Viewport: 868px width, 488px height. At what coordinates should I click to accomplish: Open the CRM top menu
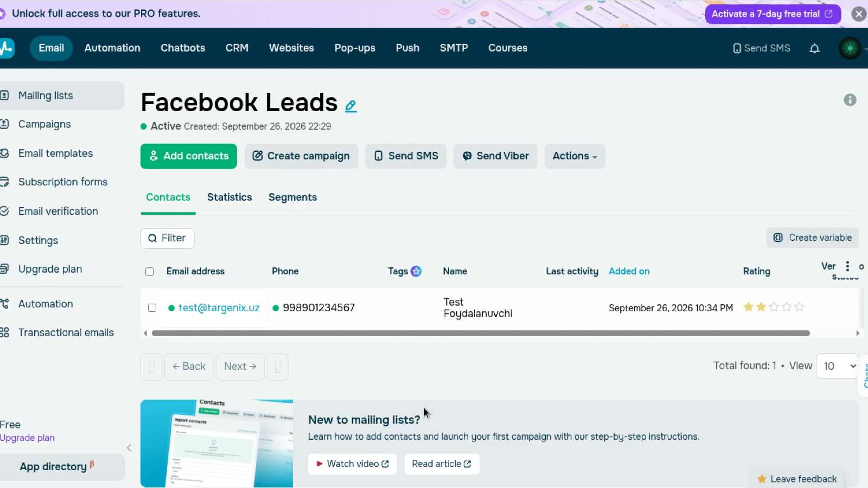pos(237,48)
